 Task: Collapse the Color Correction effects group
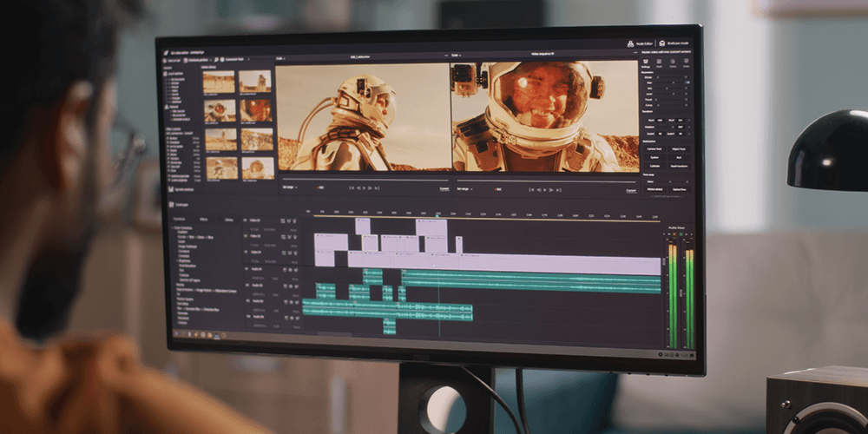click(172, 228)
